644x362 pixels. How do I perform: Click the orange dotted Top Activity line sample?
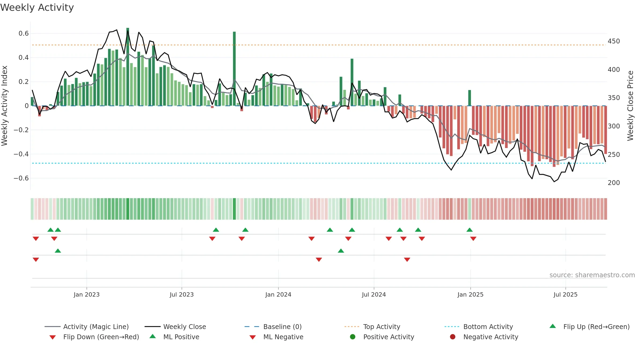click(352, 327)
